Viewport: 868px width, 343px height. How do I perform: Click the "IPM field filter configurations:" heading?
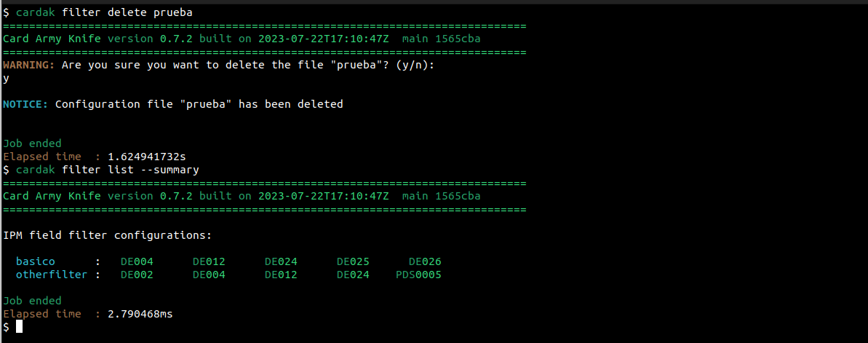pyautogui.click(x=107, y=235)
